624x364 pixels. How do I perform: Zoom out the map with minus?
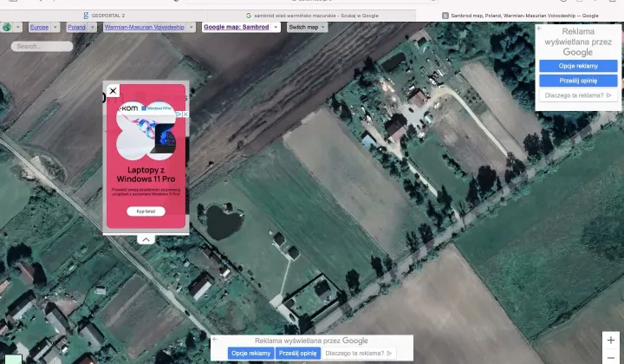610,357
